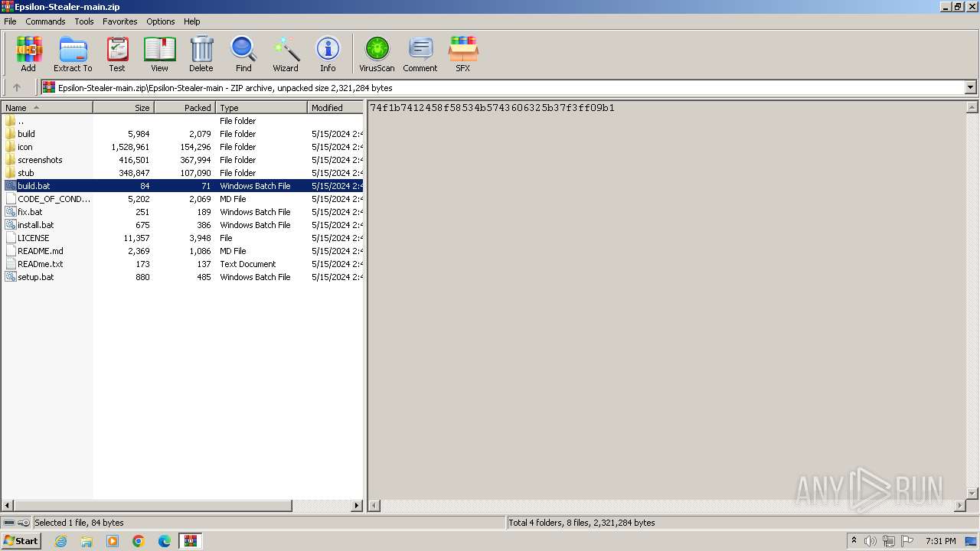Show archive Info icon
Screen dimensions: 980x551
pyautogui.click(x=328, y=54)
